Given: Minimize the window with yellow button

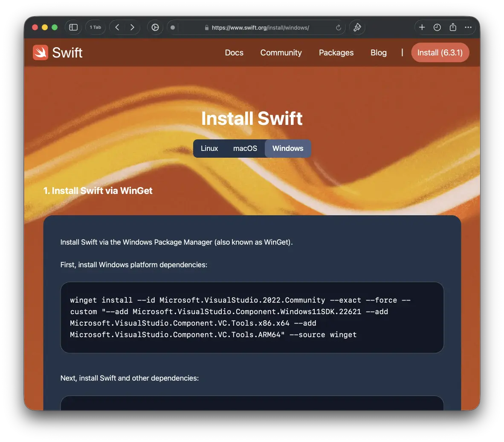Looking at the screenshot, I should pyautogui.click(x=45, y=27).
